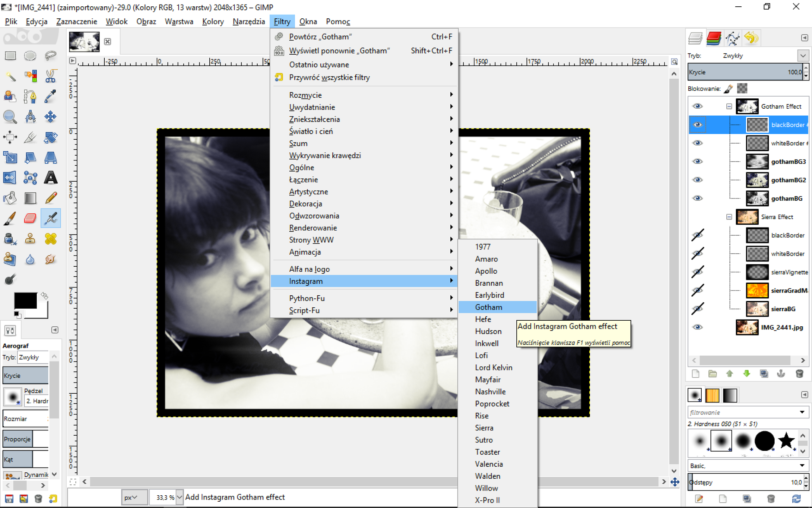Select the Pencil tool
The height and width of the screenshot is (508, 812).
(x=50, y=198)
